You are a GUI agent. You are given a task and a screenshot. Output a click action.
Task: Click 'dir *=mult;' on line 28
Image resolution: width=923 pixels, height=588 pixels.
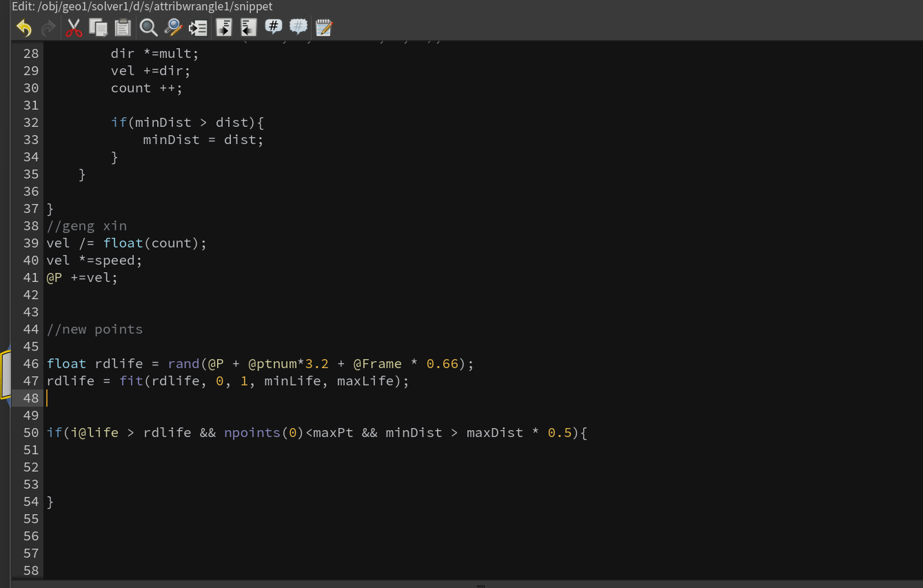[x=154, y=53]
